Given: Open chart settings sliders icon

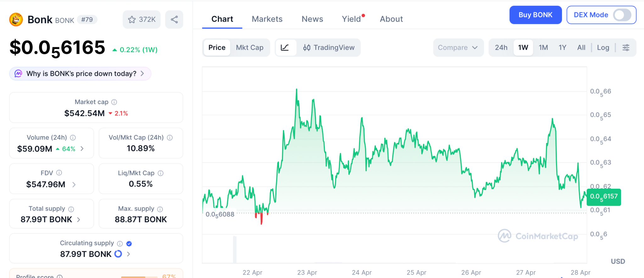Looking at the screenshot, I should [x=626, y=47].
